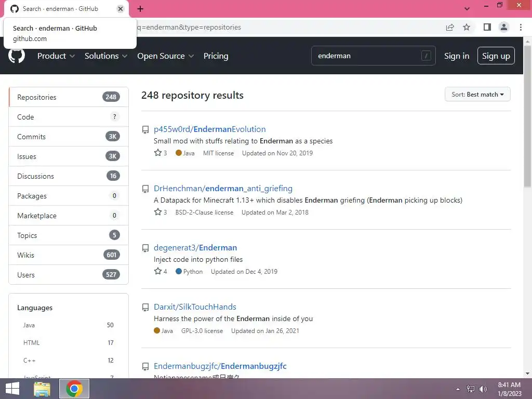Select the Topics filter
The image size is (532, 399).
tap(69, 235)
